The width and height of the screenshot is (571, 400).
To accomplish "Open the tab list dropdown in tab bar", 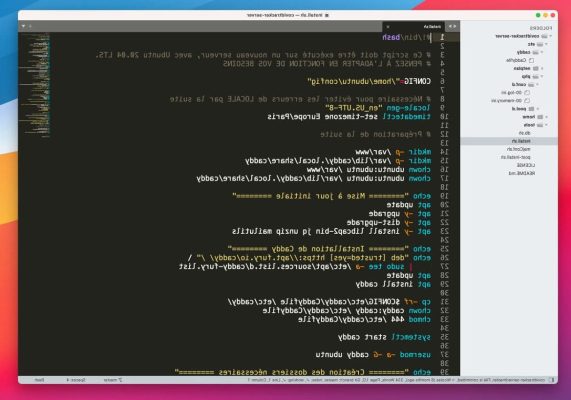I will (24, 26).
